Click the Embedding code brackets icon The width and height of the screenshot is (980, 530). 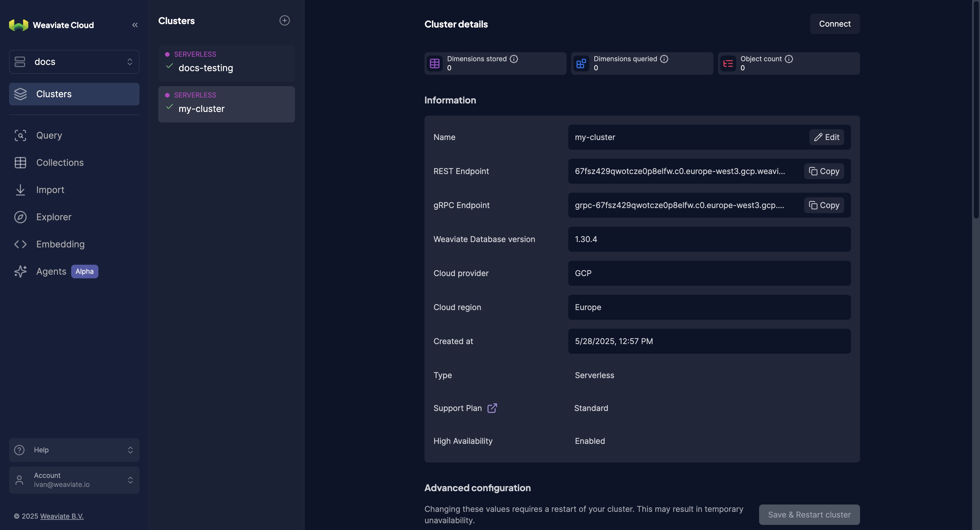[x=20, y=244]
